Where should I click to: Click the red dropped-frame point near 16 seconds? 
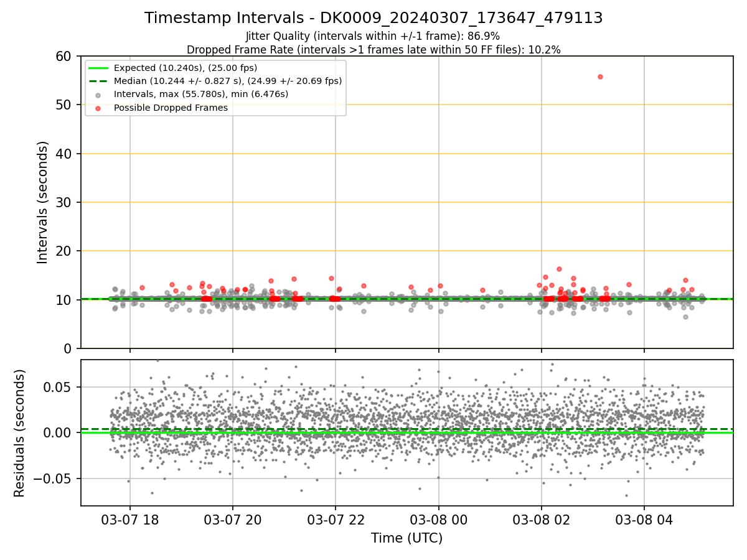(559, 269)
